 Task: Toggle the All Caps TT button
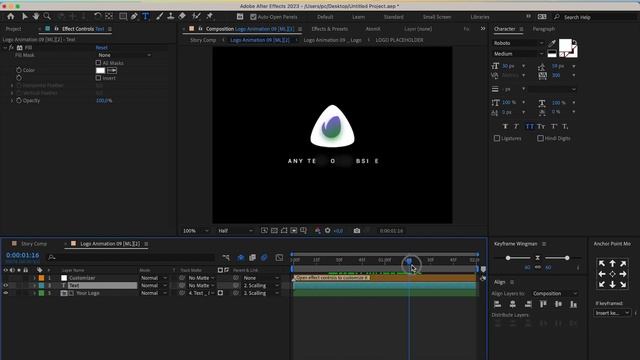(529, 127)
